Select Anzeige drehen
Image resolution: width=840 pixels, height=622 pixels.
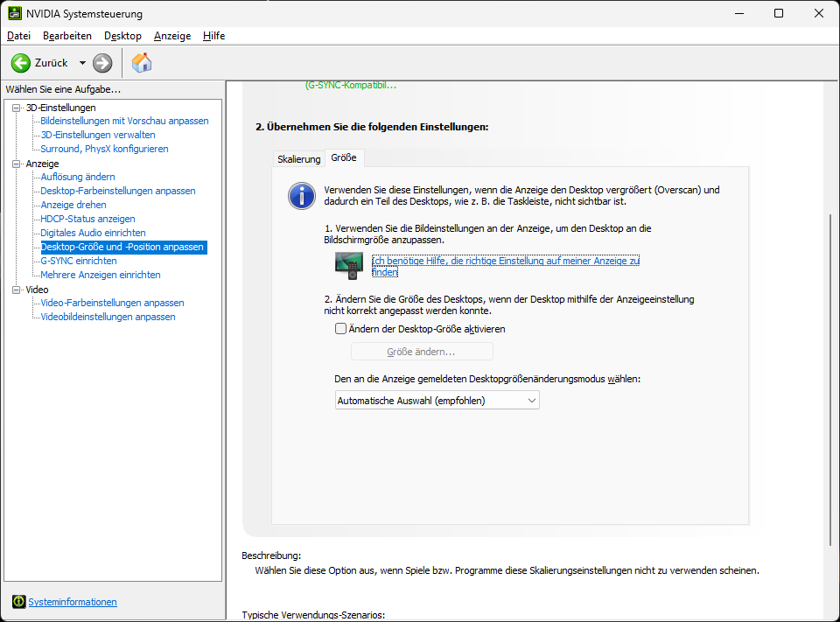point(73,205)
